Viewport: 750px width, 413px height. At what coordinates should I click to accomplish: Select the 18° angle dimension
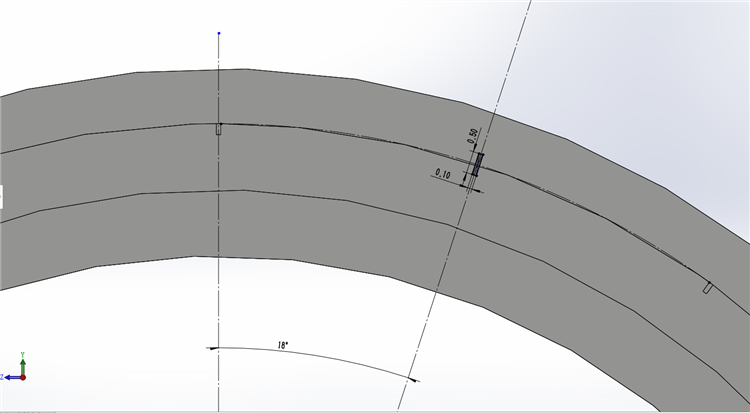tap(283, 345)
